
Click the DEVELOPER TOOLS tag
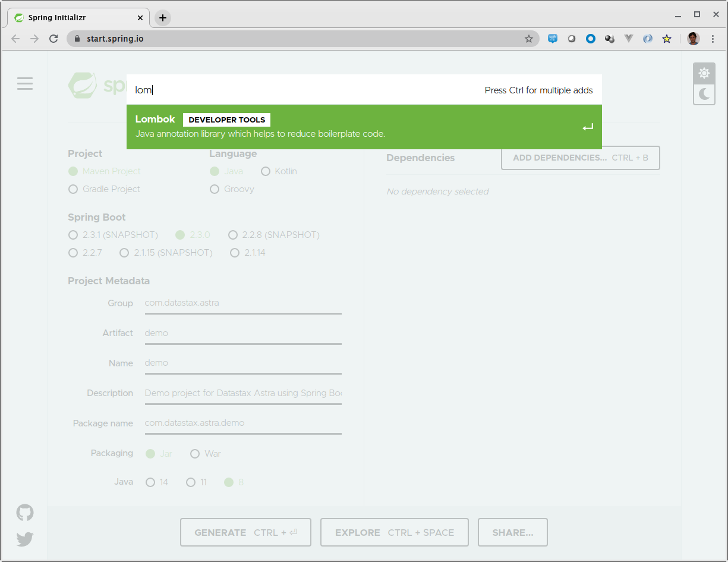pyautogui.click(x=226, y=120)
